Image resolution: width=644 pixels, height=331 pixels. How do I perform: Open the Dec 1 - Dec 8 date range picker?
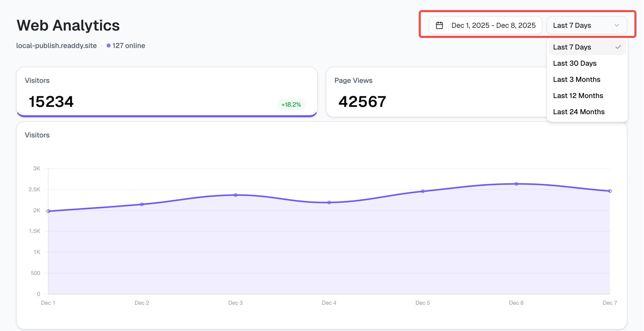click(493, 25)
